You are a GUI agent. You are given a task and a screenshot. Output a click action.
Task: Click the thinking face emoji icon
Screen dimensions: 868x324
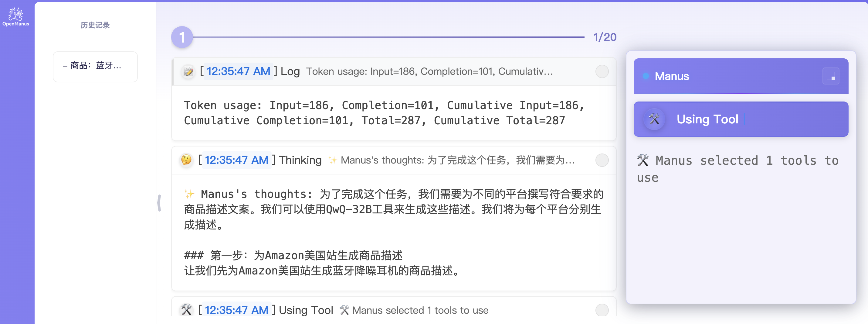[186, 160]
